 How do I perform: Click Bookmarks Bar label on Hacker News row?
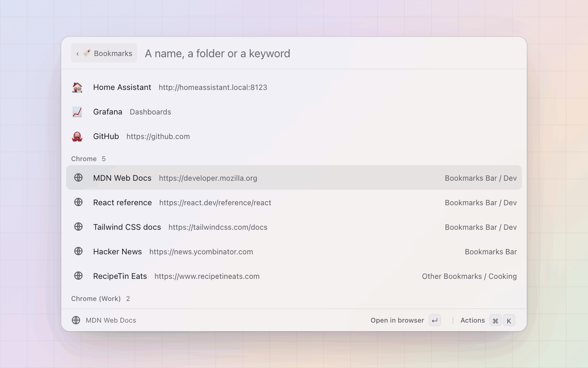[x=491, y=252]
